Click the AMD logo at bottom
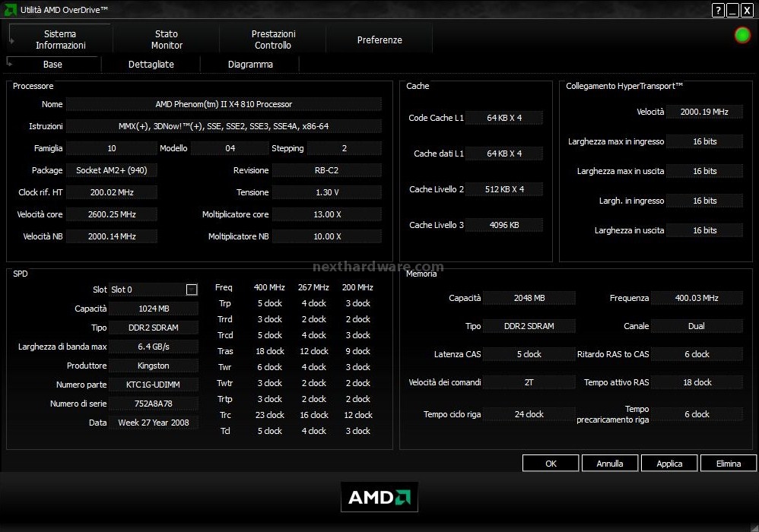759x532 pixels. coord(379,497)
